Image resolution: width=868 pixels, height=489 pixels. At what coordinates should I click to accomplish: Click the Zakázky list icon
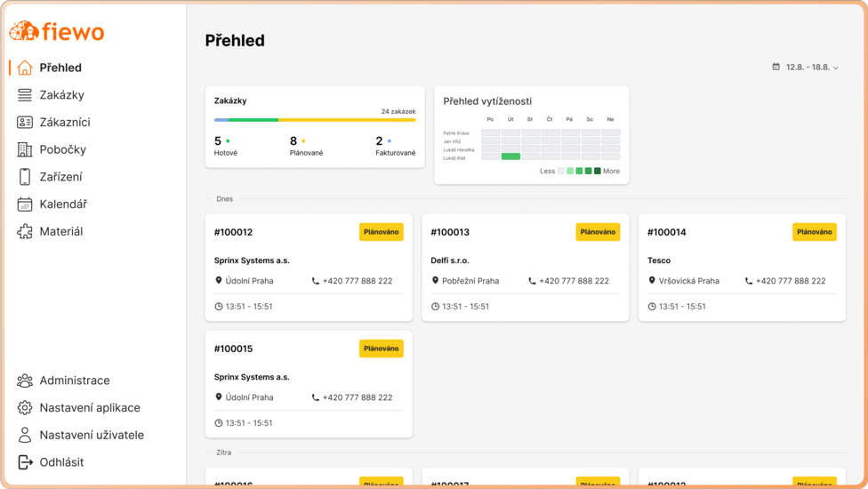point(24,95)
